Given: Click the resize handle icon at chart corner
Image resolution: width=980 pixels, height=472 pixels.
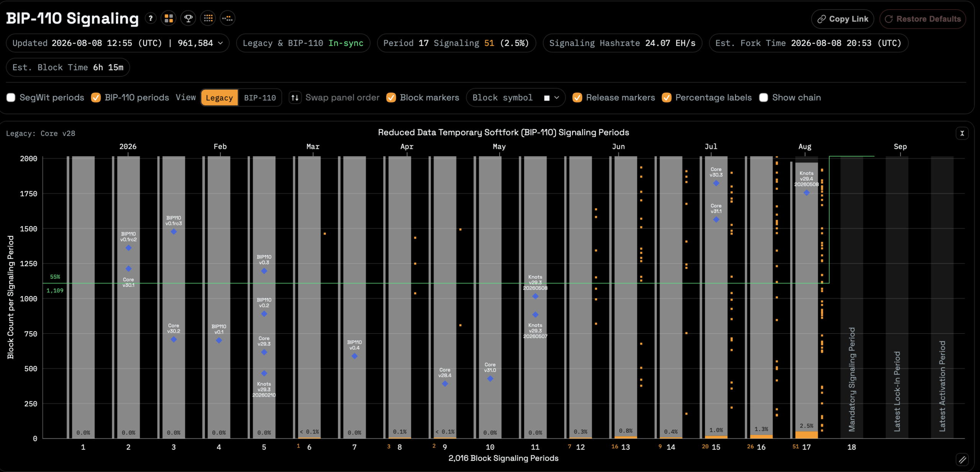Looking at the screenshot, I should pyautogui.click(x=962, y=459).
